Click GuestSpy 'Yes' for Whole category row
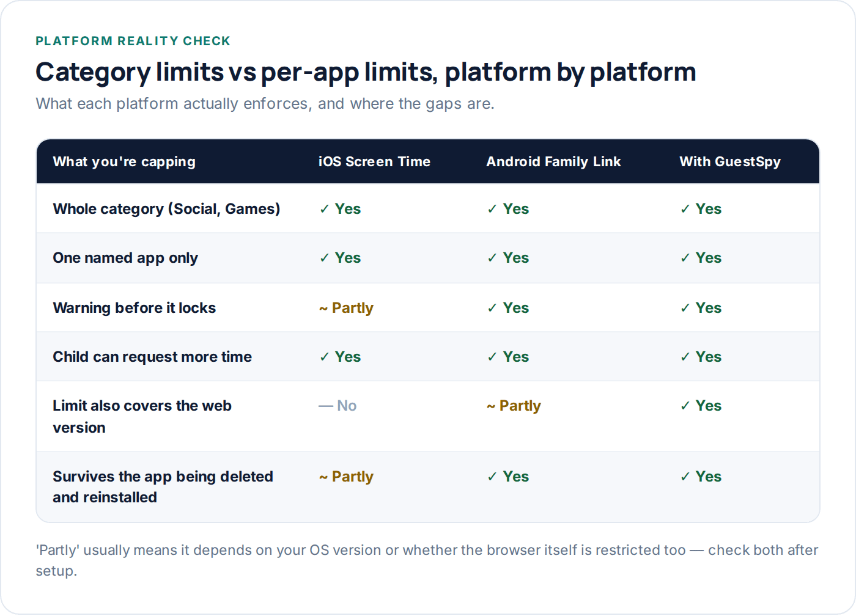856x616 pixels. pos(701,209)
